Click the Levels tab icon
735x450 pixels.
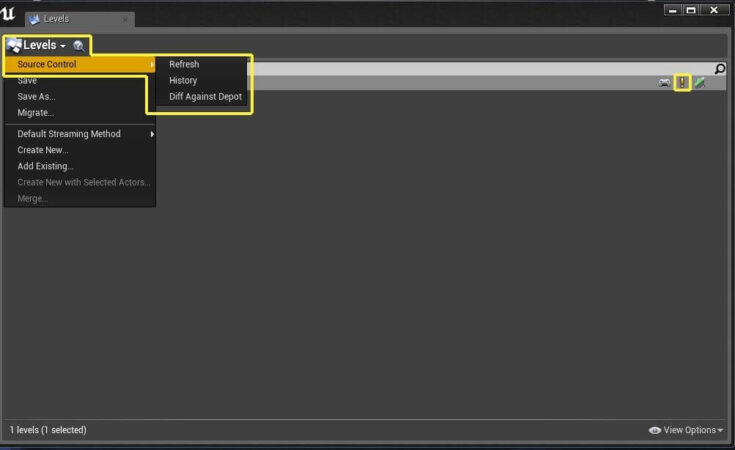pyautogui.click(x=34, y=19)
